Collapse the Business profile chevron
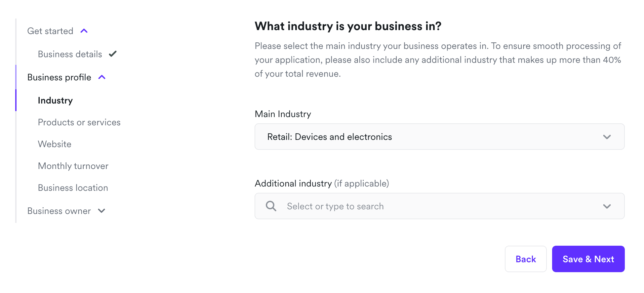Image resolution: width=644 pixels, height=293 pixels. point(102,77)
